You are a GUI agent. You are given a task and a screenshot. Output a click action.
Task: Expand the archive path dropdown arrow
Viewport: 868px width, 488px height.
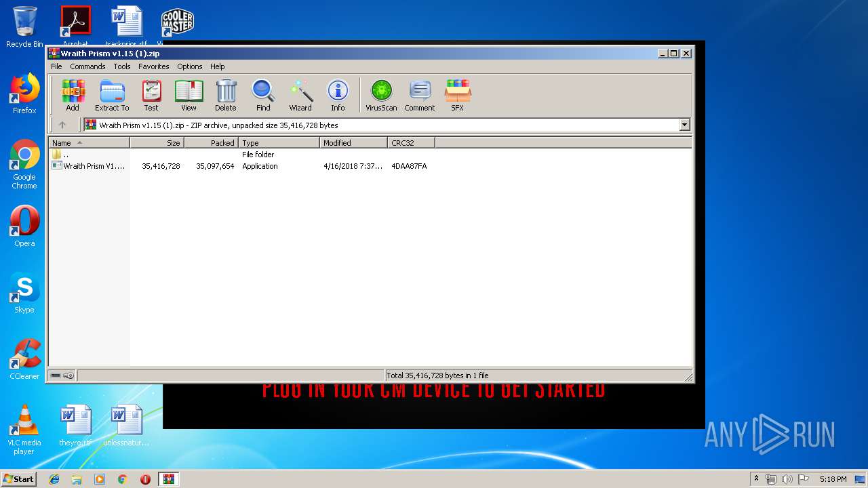(x=684, y=125)
